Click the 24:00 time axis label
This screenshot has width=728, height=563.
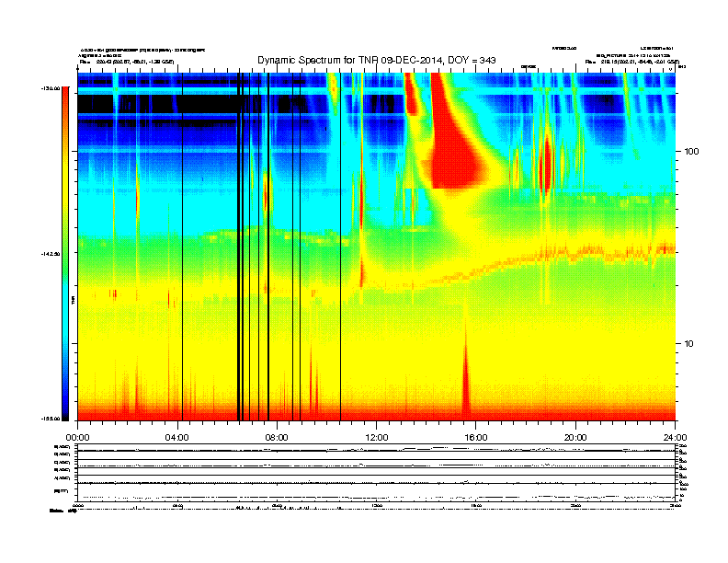click(x=675, y=438)
